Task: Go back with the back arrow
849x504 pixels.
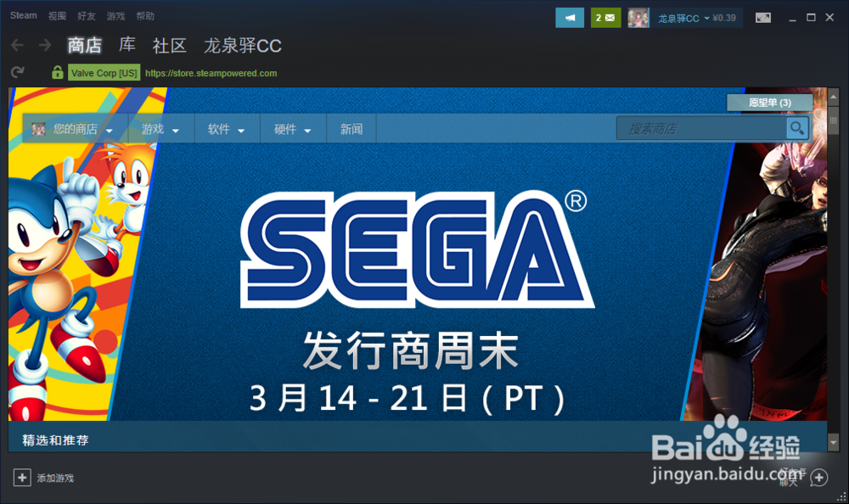Action: [17, 45]
